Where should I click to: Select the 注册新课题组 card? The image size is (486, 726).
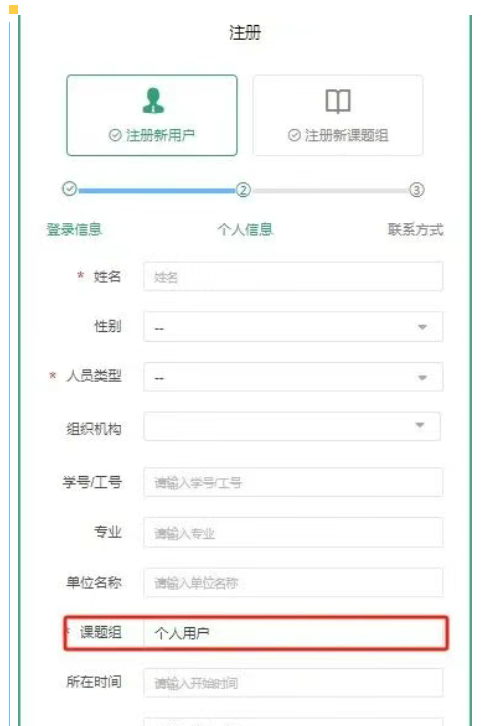pyautogui.click(x=338, y=115)
